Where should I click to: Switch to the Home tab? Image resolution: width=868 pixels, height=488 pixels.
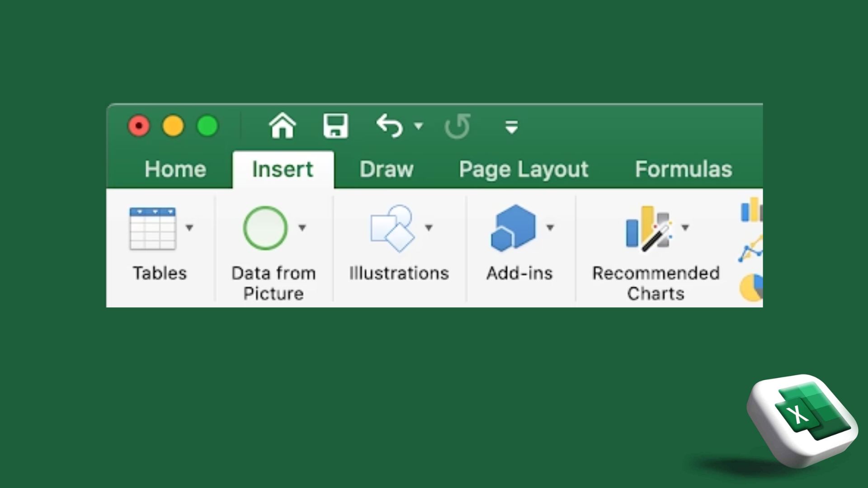point(175,169)
